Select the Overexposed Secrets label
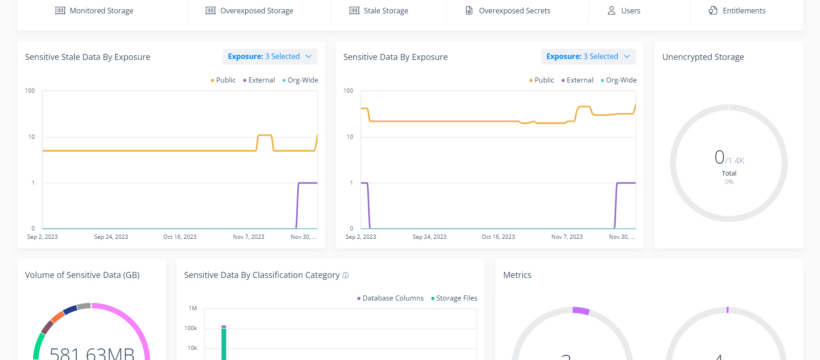The height and width of the screenshot is (360, 820). 515,10
